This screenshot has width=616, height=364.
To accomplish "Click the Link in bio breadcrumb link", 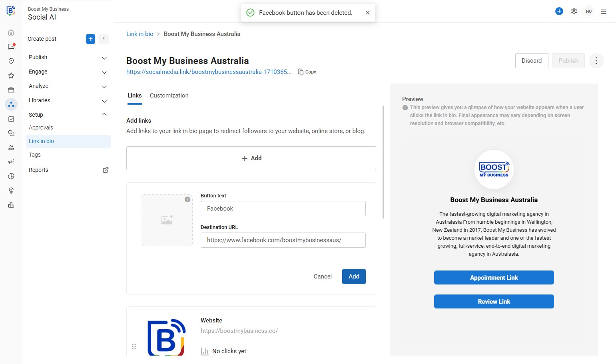I will (x=140, y=34).
